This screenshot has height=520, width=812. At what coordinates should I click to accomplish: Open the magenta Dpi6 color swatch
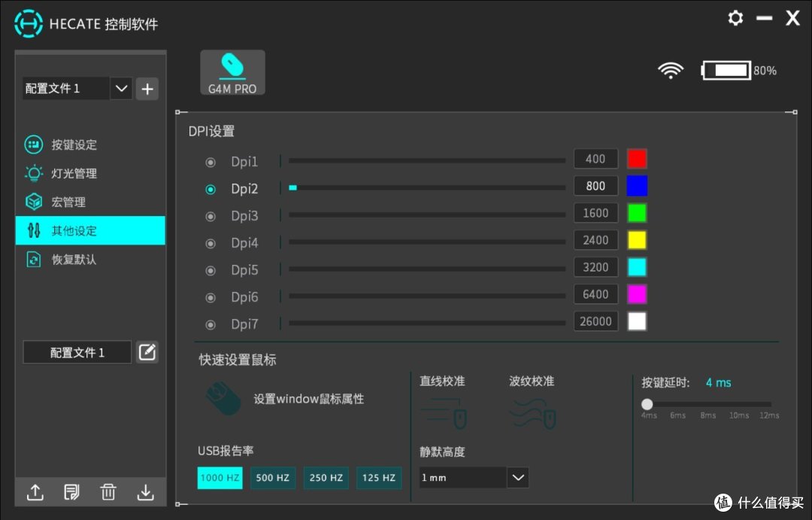pyautogui.click(x=637, y=294)
